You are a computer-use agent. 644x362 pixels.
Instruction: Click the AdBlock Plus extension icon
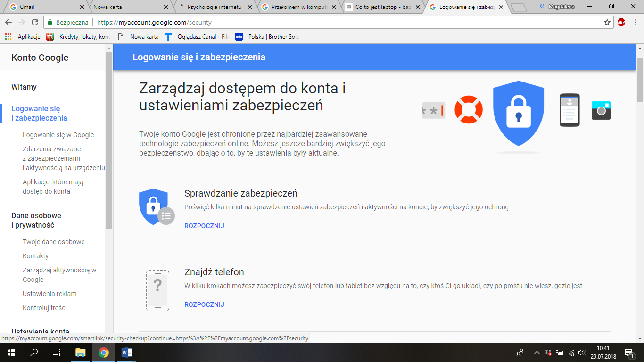[621, 22]
